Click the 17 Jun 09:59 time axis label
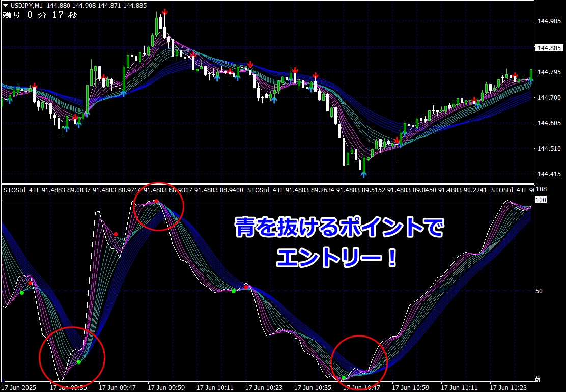 [166, 387]
